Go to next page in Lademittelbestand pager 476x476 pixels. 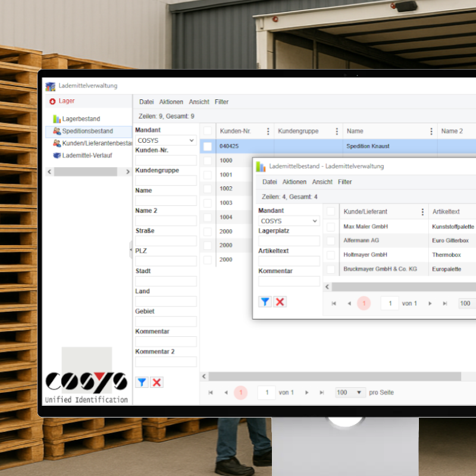coord(430,303)
